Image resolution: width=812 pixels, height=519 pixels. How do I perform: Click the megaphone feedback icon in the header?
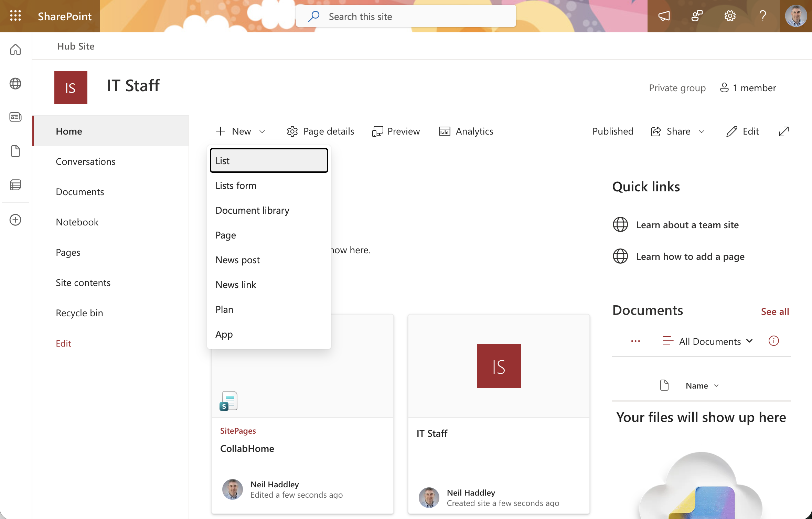[664, 16]
